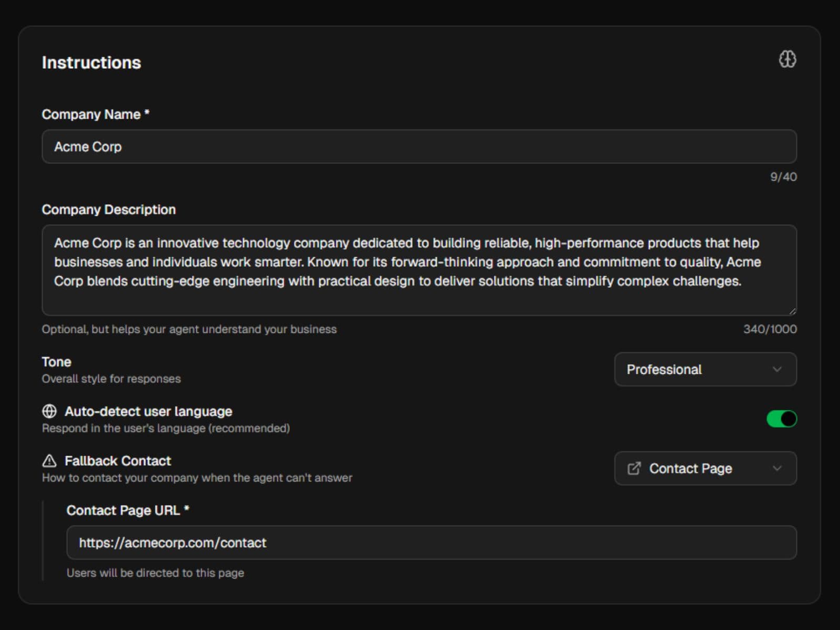Click the chevron on the Tone dropdown

[778, 370]
